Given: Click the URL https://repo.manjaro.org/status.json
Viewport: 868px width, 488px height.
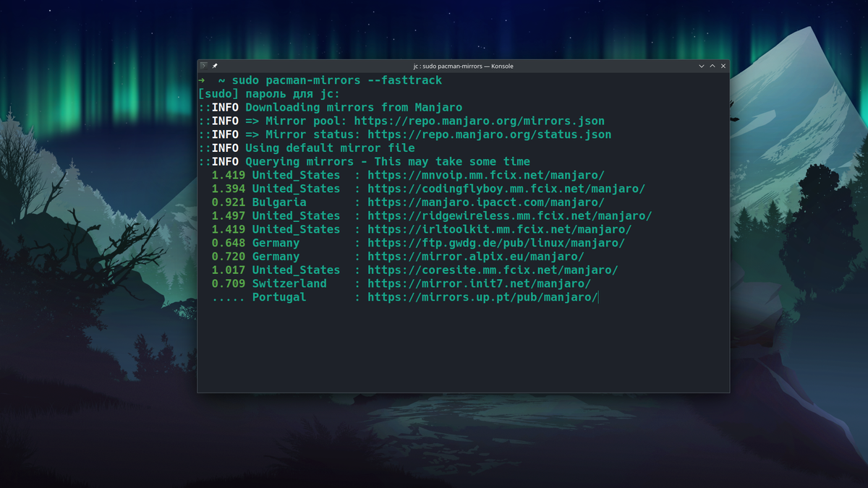Looking at the screenshot, I should pos(490,134).
